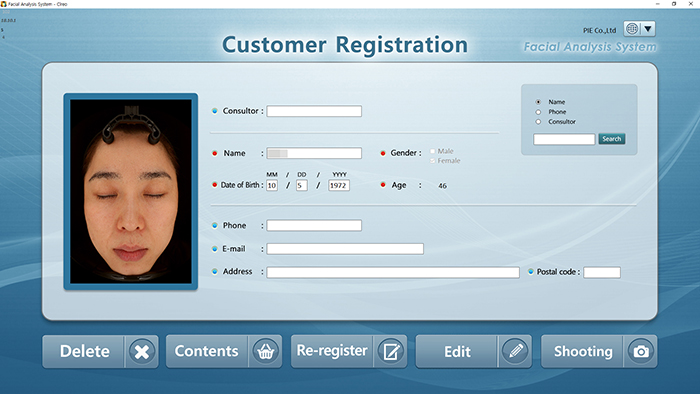The width and height of the screenshot is (700, 394).
Task: Toggle the Female gender checkbox
Action: (432, 161)
